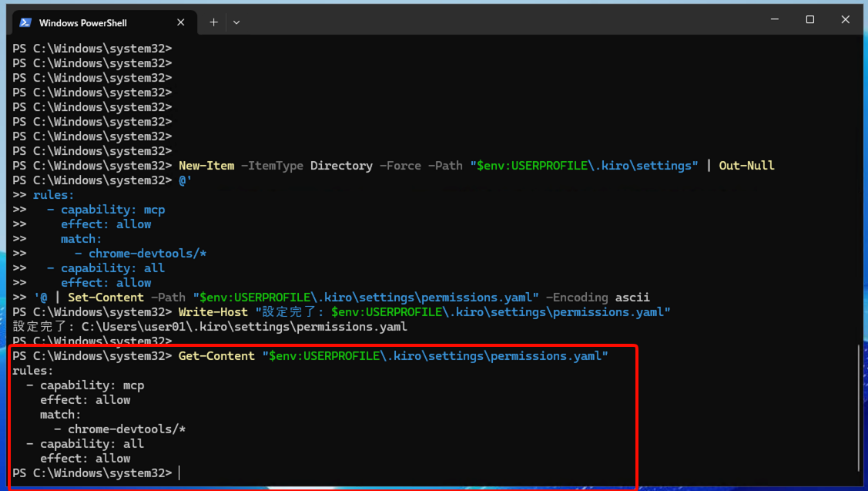Click blue 'chrome-devtools/*' in the here-string input
This screenshot has width=868, height=491.
pyautogui.click(x=147, y=254)
